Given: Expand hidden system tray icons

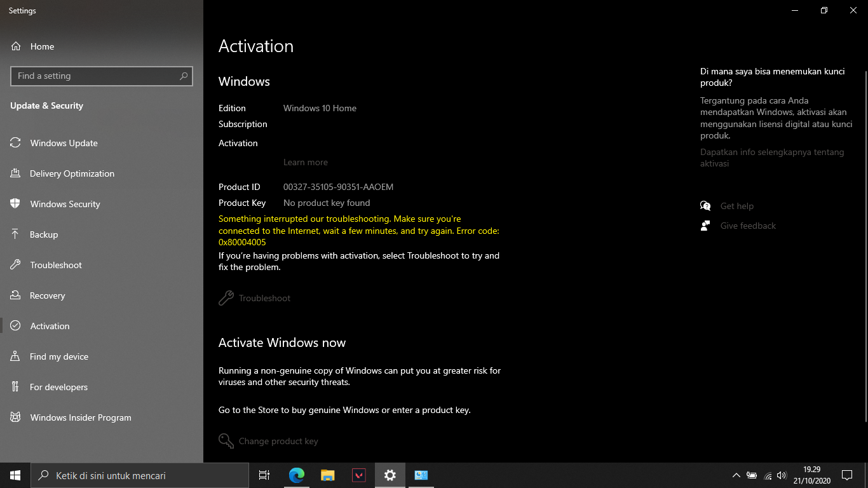Looking at the screenshot, I should click(x=736, y=475).
